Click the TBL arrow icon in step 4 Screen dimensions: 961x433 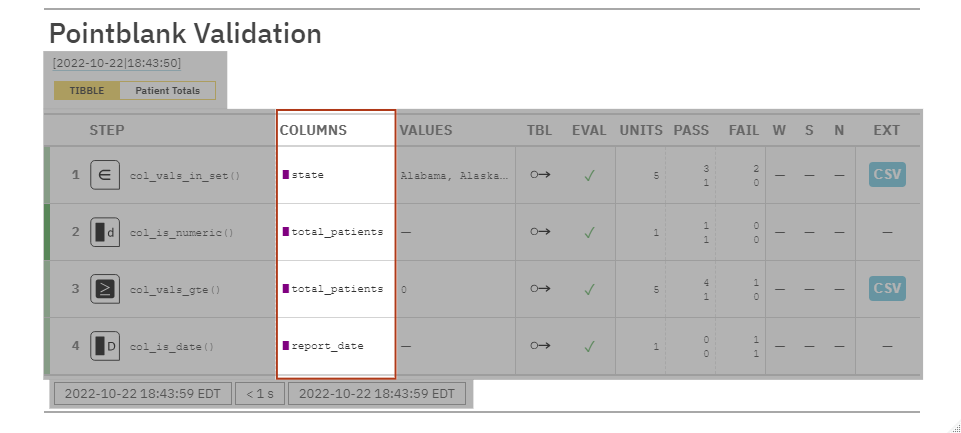point(540,347)
